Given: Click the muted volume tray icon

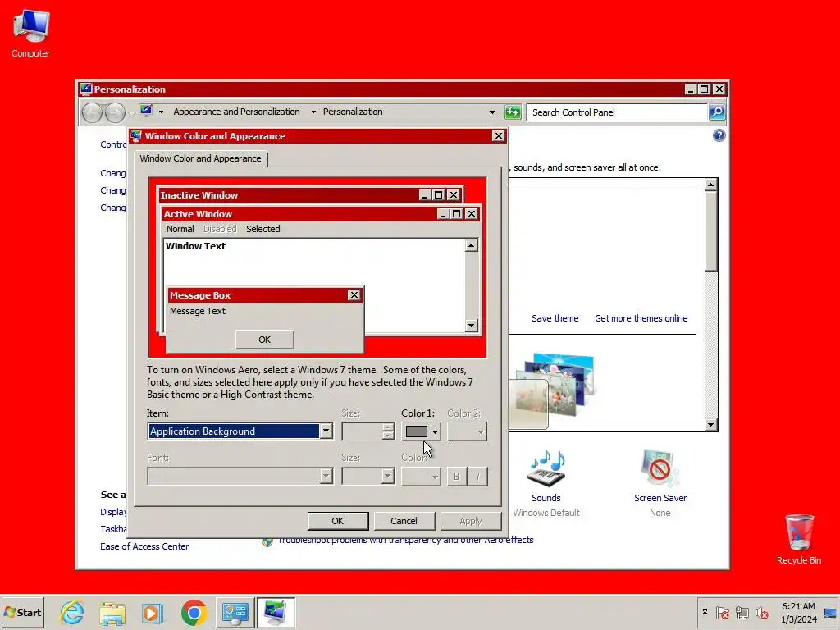Looking at the screenshot, I should coord(761,612).
